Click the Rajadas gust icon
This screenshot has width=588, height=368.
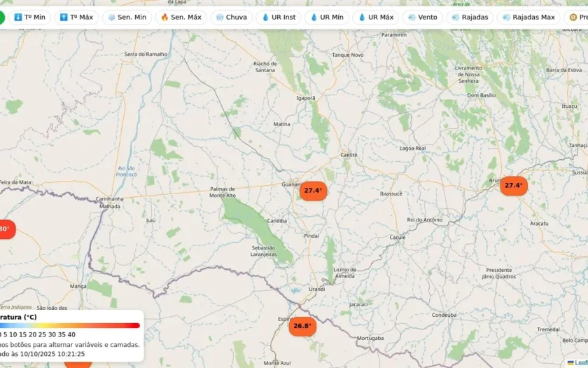click(x=455, y=18)
